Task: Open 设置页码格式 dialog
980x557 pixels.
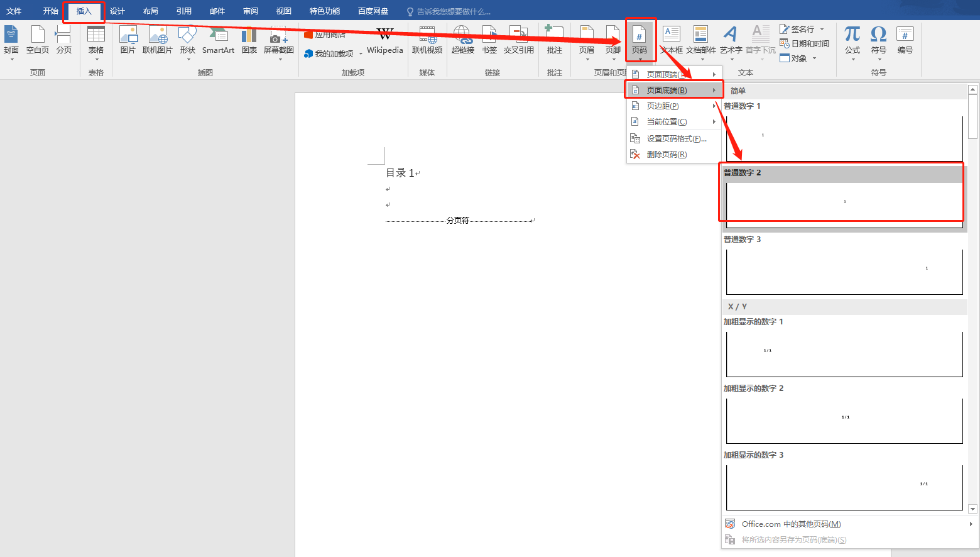Action: click(x=674, y=138)
